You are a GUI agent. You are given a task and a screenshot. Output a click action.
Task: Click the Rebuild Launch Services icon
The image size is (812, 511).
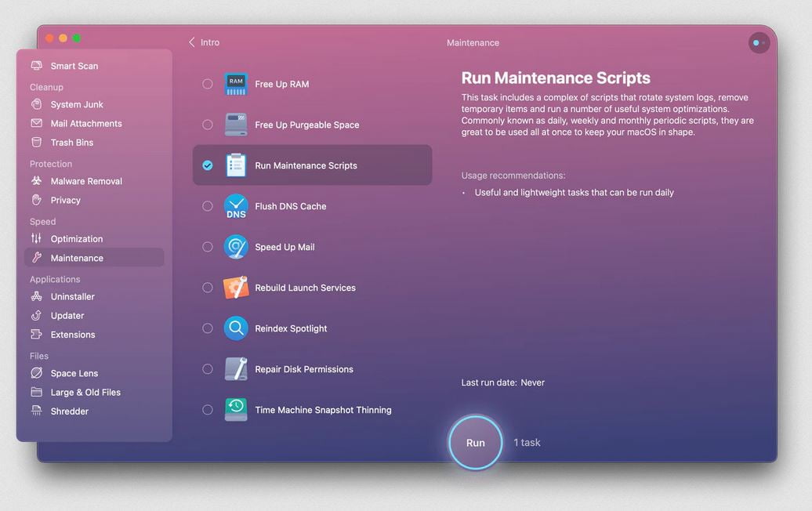tap(236, 288)
